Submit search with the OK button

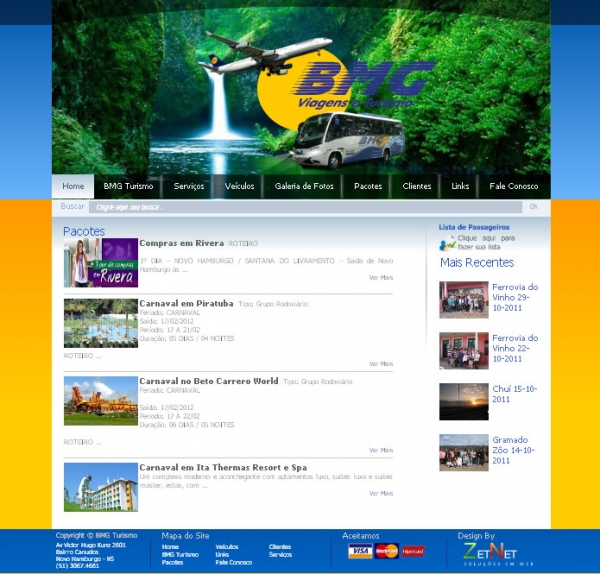533,207
